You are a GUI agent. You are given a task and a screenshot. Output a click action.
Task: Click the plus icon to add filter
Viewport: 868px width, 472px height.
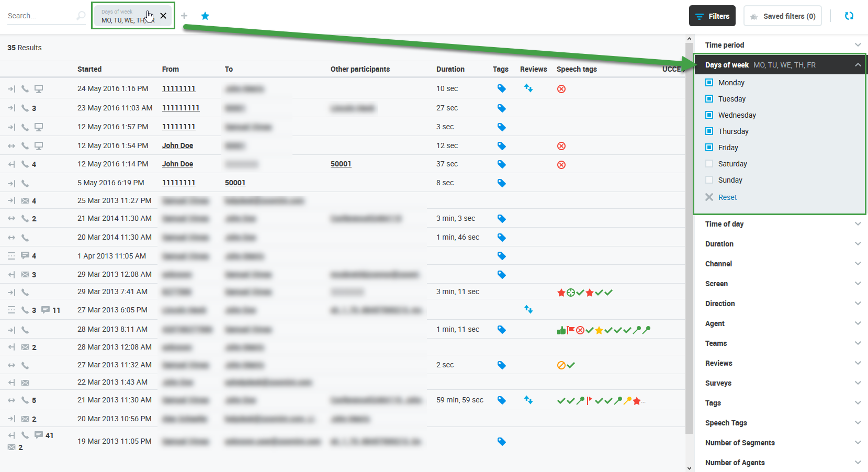[x=184, y=16]
